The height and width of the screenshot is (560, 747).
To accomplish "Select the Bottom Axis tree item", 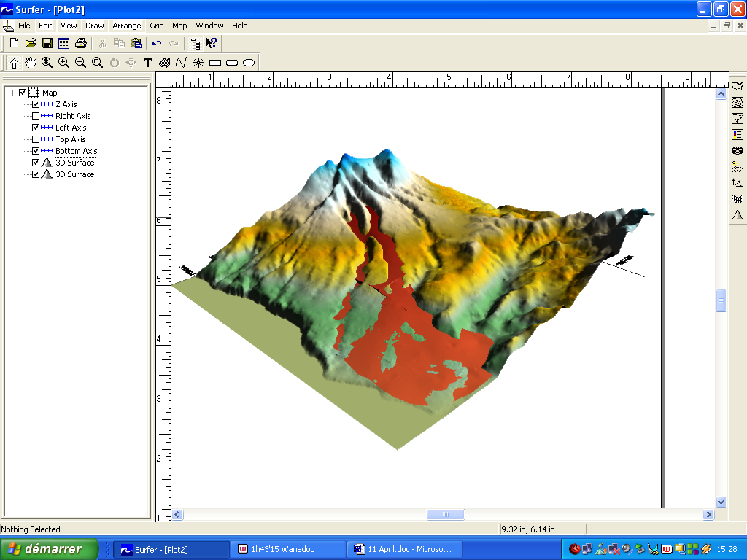I will point(76,151).
